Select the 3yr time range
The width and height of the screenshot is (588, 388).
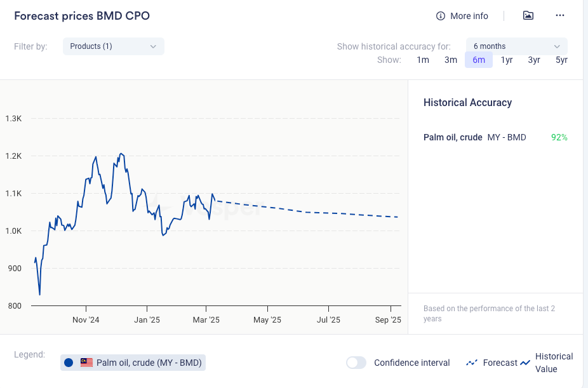534,60
